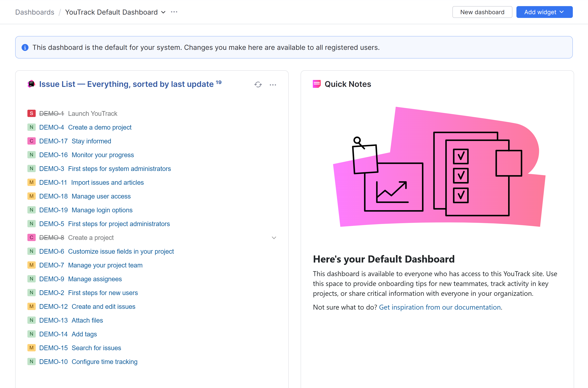Click the yellow M priority icon on DEMO-18
Screen dimensions: 588x388
tap(31, 196)
